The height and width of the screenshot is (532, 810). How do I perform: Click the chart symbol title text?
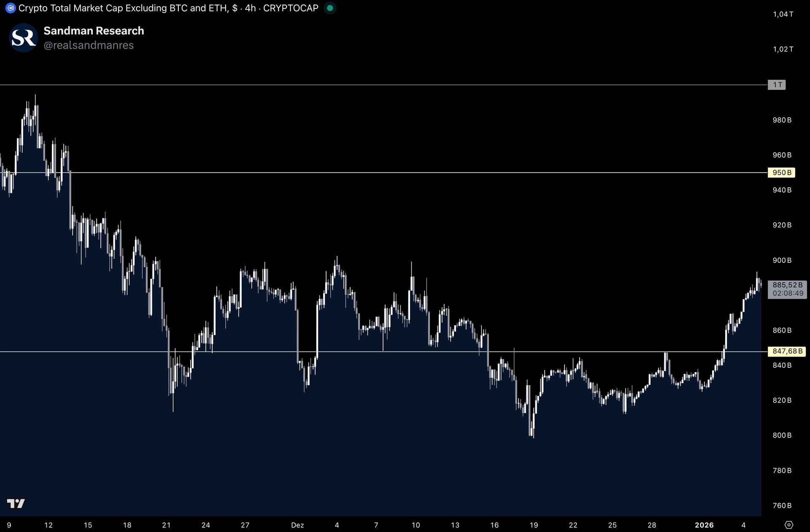tap(122, 8)
